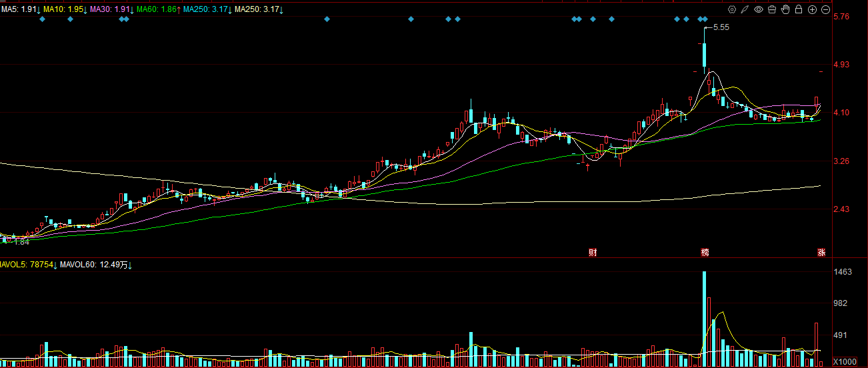Click the red 榜 event marker
Viewport: 868px width, 368px height.
[705, 252]
